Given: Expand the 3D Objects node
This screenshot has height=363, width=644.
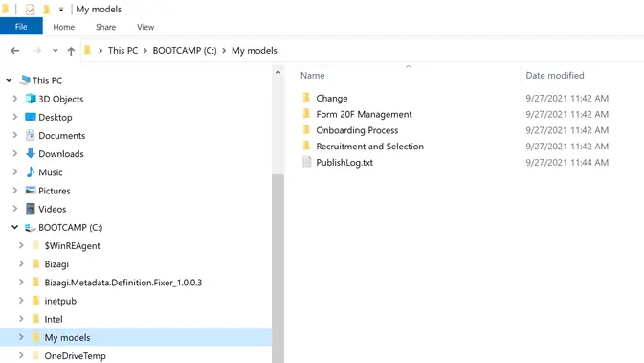Looking at the screenshot, I should pos(15,99).
